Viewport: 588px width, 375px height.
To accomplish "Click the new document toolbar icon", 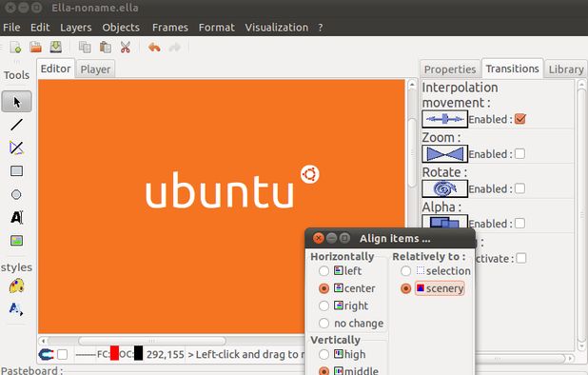I will 16,48.
